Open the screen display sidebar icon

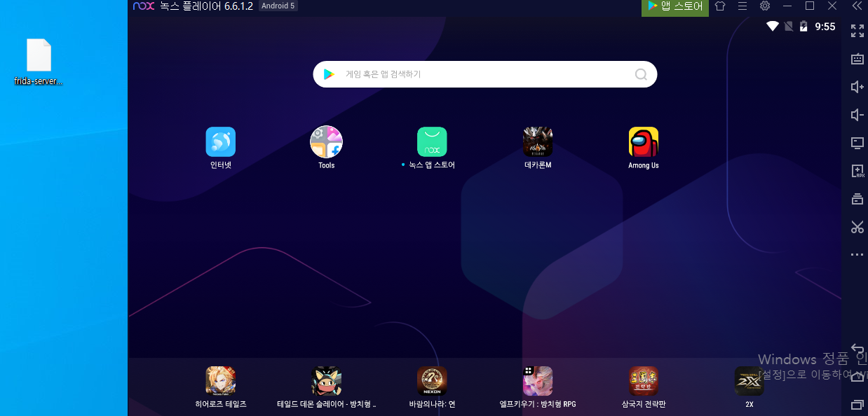click(857, 143)
